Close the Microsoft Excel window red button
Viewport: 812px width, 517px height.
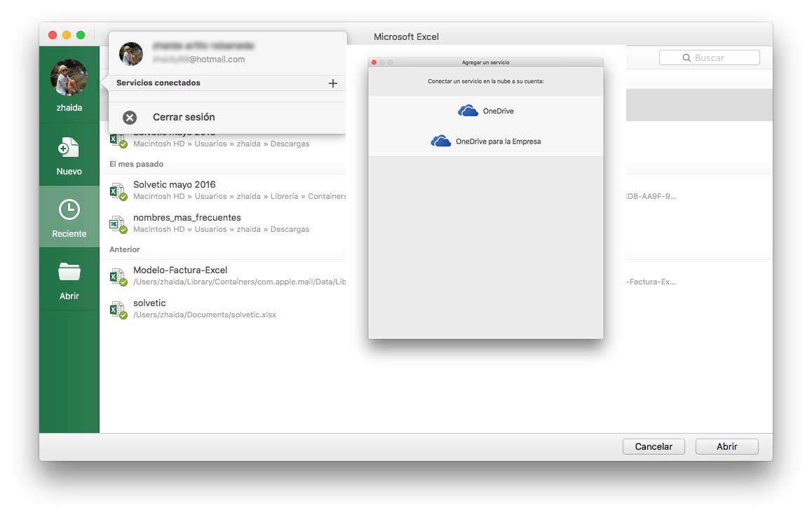coord(53,34)
